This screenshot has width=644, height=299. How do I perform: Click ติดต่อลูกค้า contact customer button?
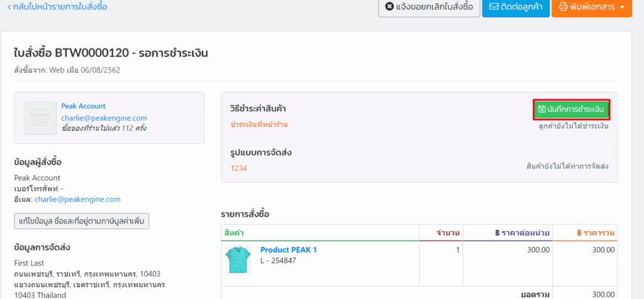tap(516, 7)
